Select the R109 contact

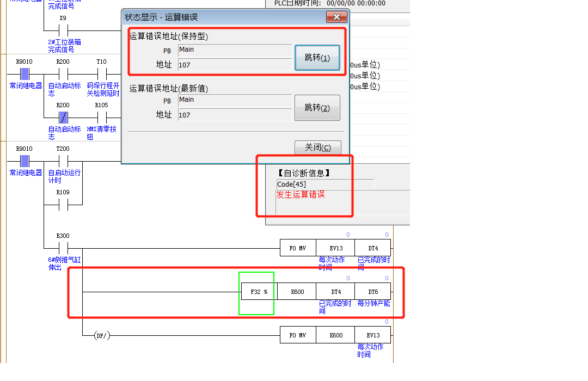63,205
